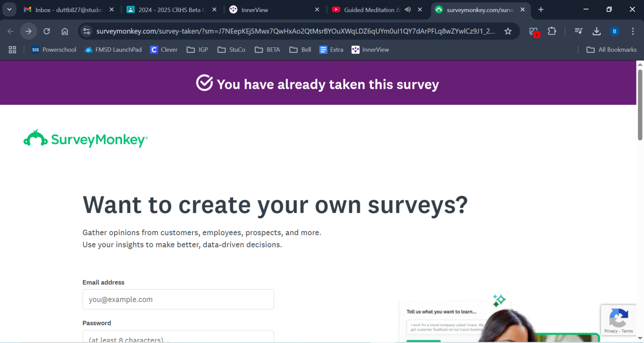The image size is (644, 343).
Task: Open the media controls icon
Action: pyautogui.click(x=579, y=31)
